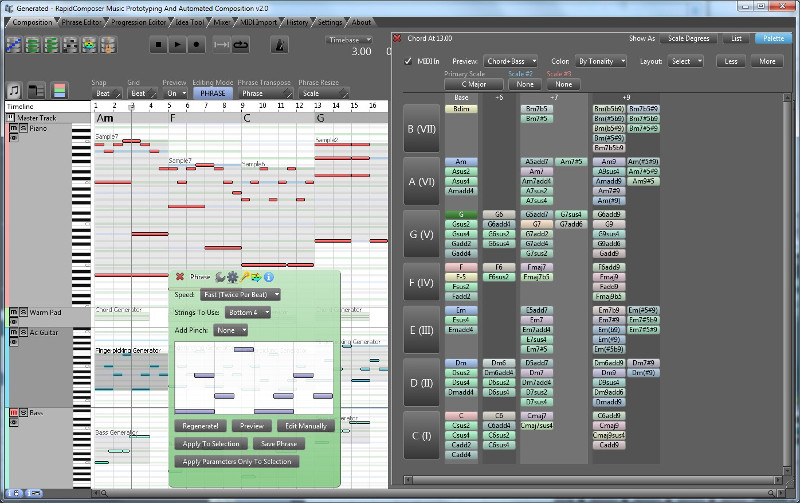
Task: Click the colorful rainbow toolbar icon
Action: point(89,45)
